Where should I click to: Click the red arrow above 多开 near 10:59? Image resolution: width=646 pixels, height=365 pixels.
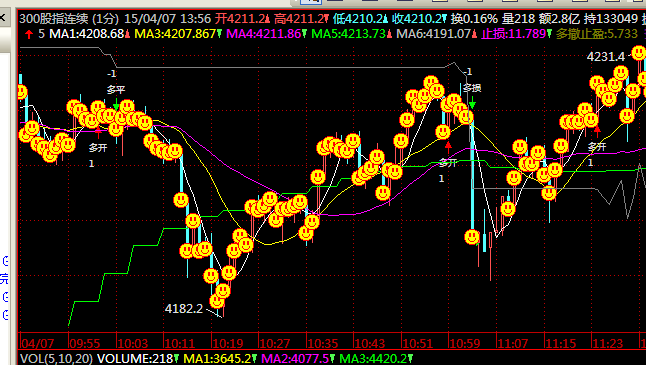(448, 147)
